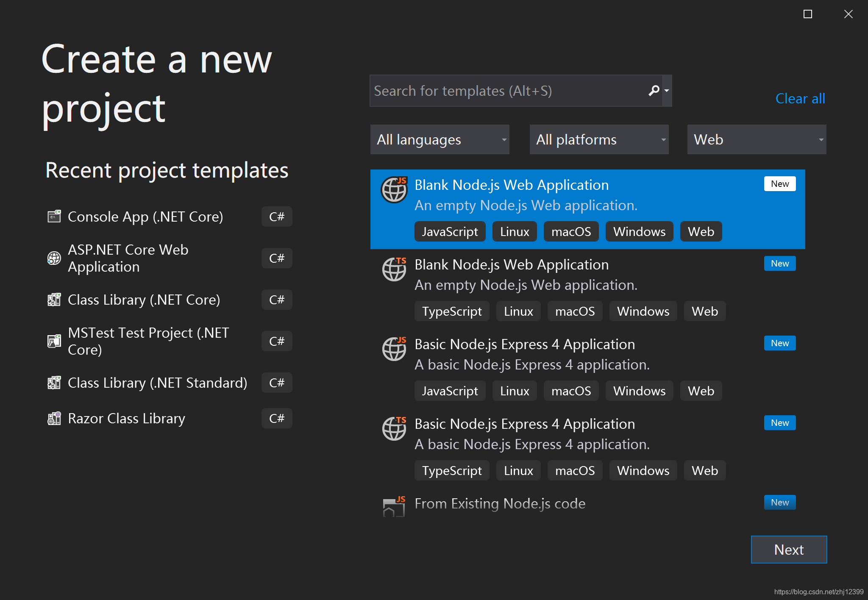Viewport: 868px width, 600px height.
Task: Click the Clear all link
Action: coord(800,98)
